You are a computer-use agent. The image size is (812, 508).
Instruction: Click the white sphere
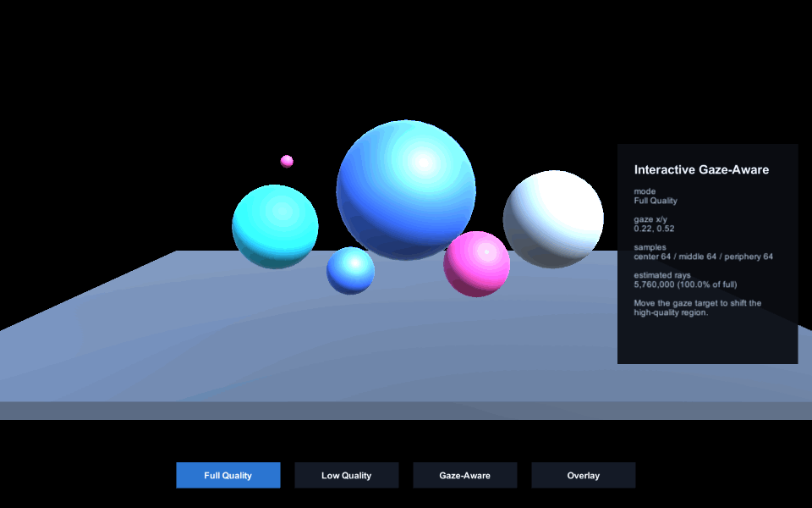coord(553,218)
